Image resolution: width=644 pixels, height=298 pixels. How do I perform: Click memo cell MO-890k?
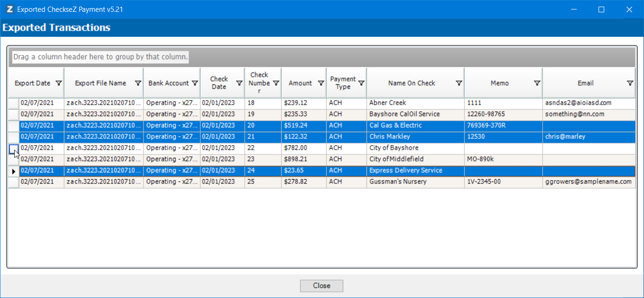coord(503,159)
